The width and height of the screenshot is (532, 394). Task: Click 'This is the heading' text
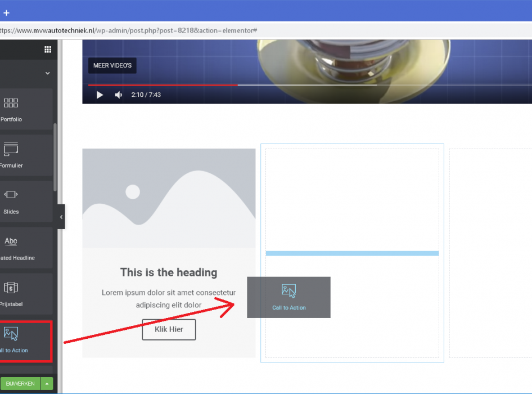coord(169,272)
